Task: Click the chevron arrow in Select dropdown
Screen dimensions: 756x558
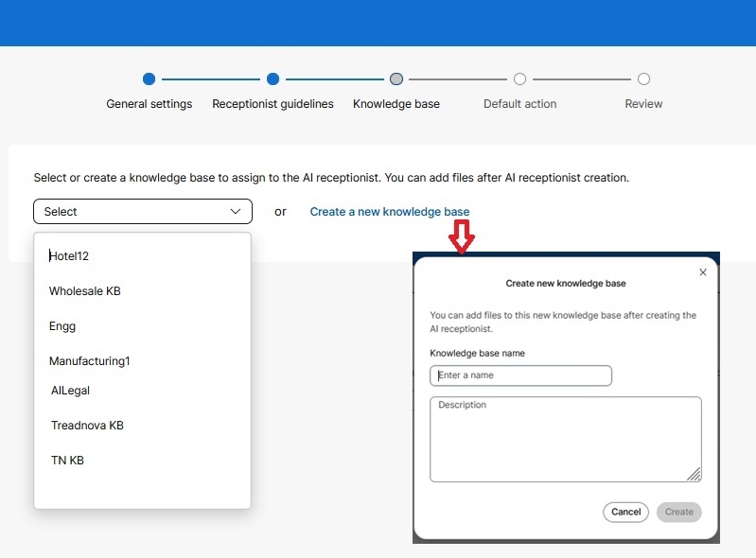Action: click(x=236, y=212)
